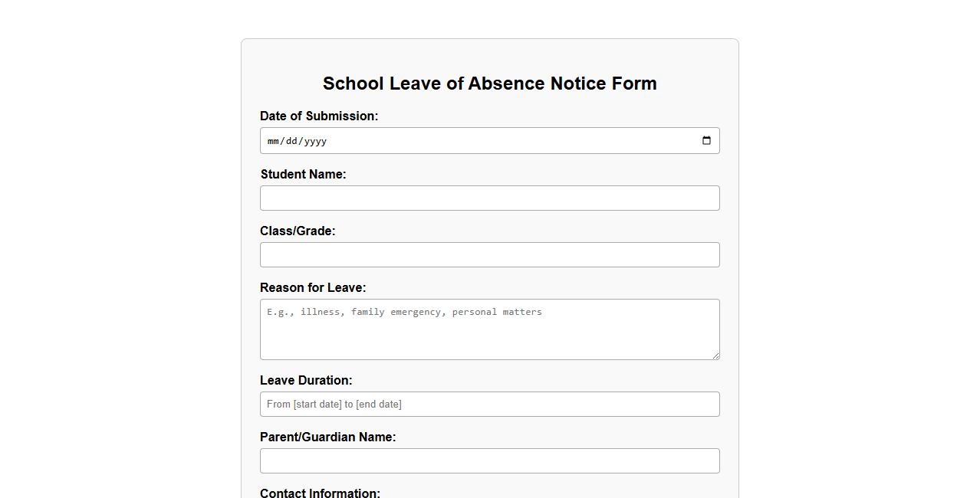The image size is (980, 498).
Task: Click the resize handle of the Reason textarea
Action: pyautogui.click(x=716, y=355)
